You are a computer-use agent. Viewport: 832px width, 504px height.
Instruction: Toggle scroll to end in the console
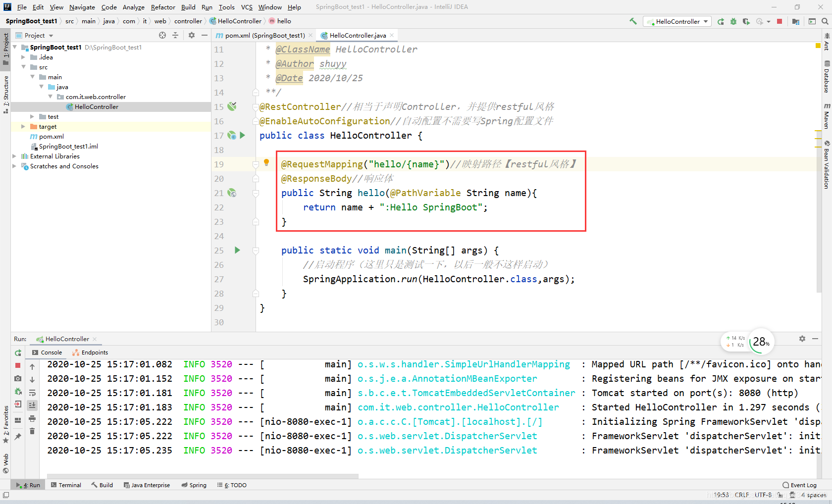coord(32,405)
